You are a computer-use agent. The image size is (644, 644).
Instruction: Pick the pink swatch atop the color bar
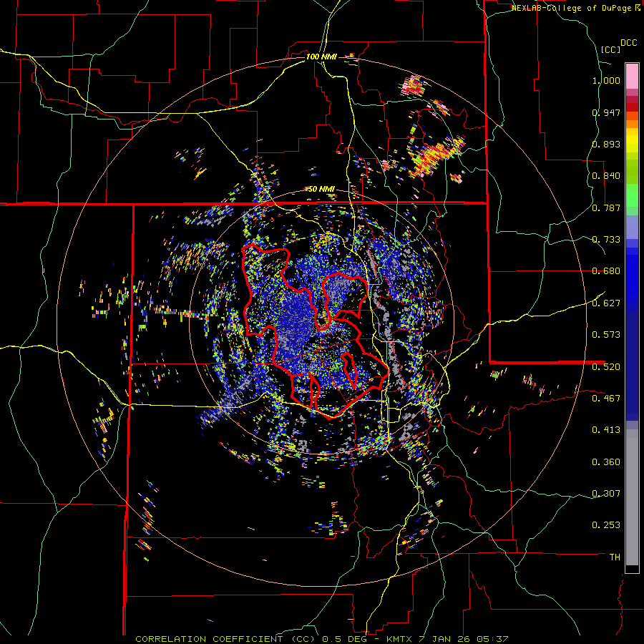[x=632, y=76]
